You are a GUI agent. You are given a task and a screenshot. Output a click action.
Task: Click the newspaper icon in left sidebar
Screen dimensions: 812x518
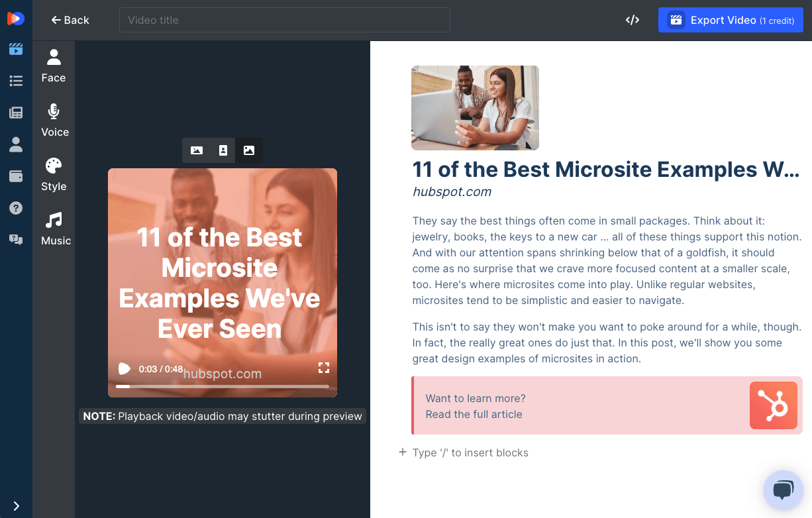[16, 113]
